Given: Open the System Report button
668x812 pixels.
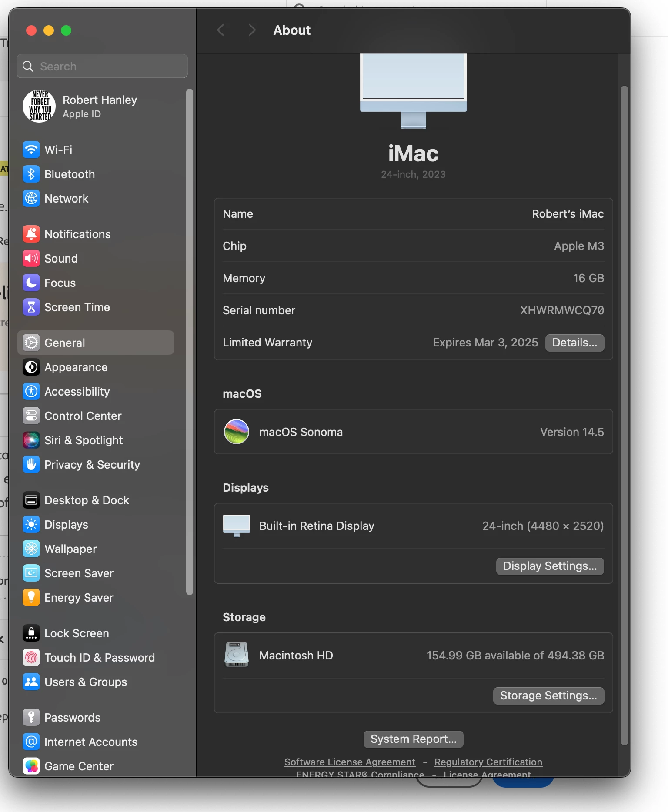Looking at the screenshot, I should pos(413,739).
